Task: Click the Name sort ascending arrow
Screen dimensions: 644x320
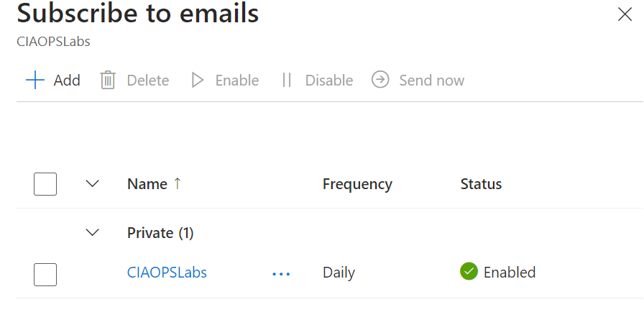Action: tap(178, 184)
